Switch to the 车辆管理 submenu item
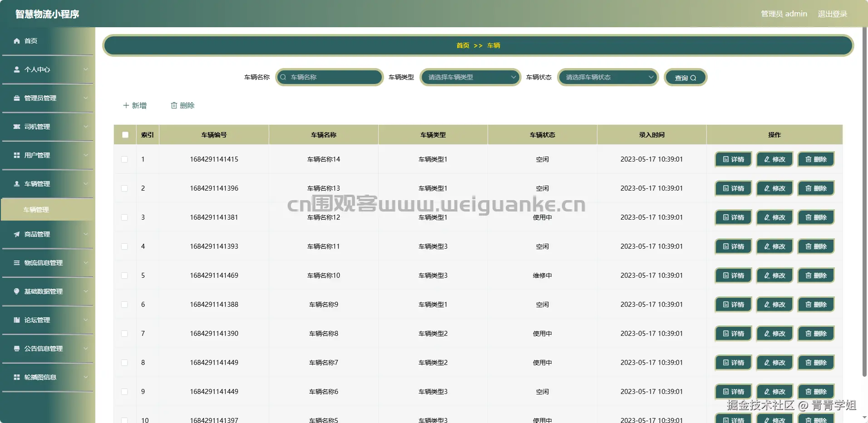868x423 pixels. click(37, 209)
